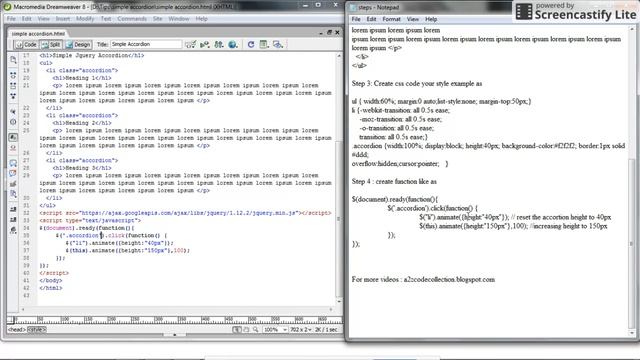Open the View Options toolbar icon
This screenshot has height=360, width=640.
coord(264,44)
